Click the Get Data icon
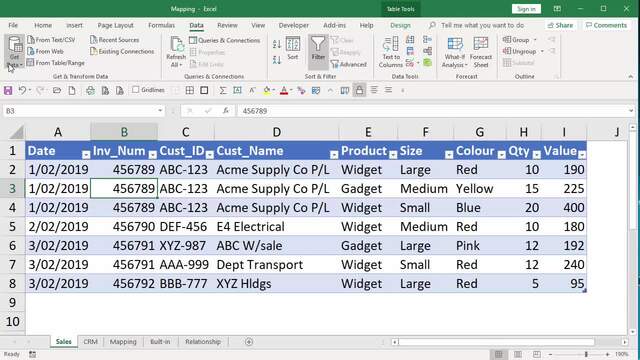The height and width of the screenshot is (360, 640). pyautogui.click(x=15, y=52)
